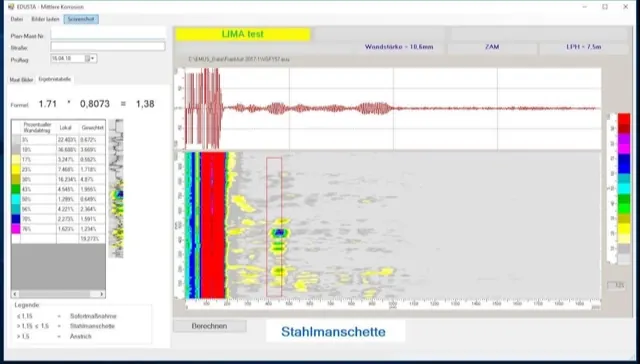The width and height of the screenshot is (640, 364).
Task: Select the Gewichtet total cell "19.273%"
Action: [92, 239]
